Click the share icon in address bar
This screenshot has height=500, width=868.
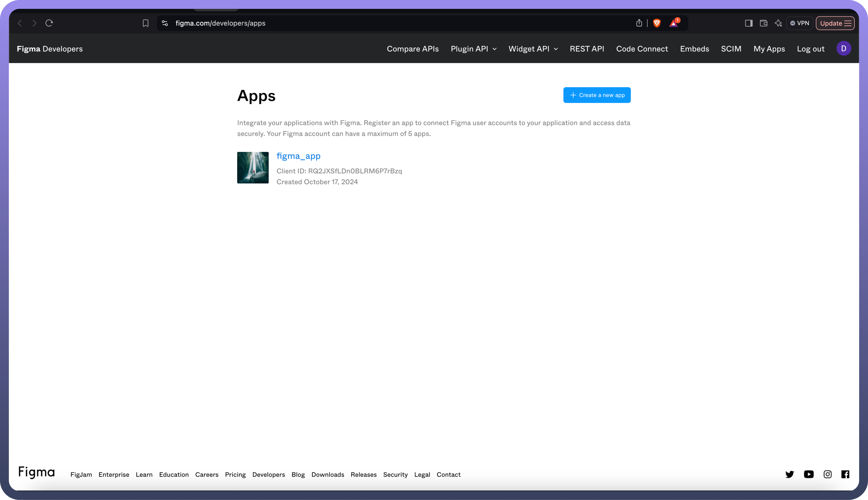tap(639, 23)
